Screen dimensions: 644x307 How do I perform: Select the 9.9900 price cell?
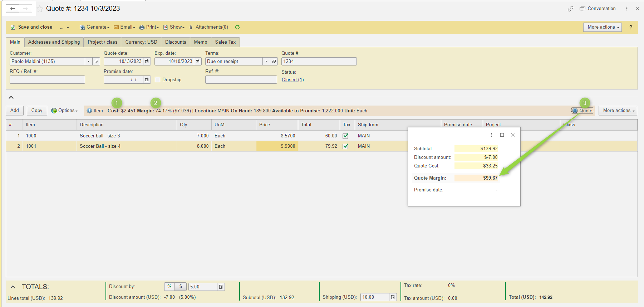[x=277, y=146]
